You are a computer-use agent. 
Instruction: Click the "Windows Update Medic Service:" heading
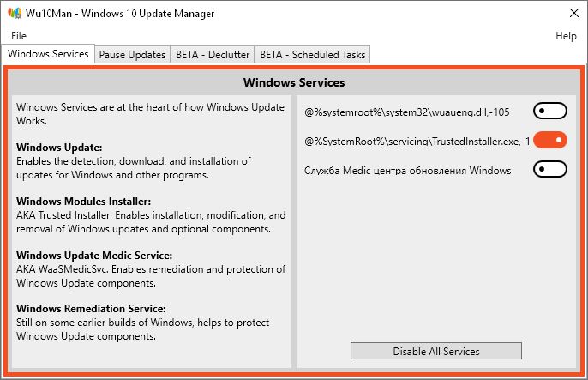94,255
